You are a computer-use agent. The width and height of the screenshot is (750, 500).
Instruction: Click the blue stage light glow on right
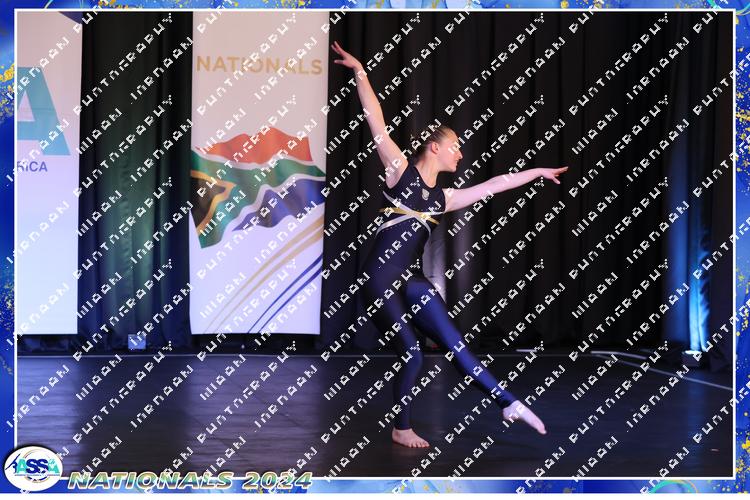click(693, 290)
